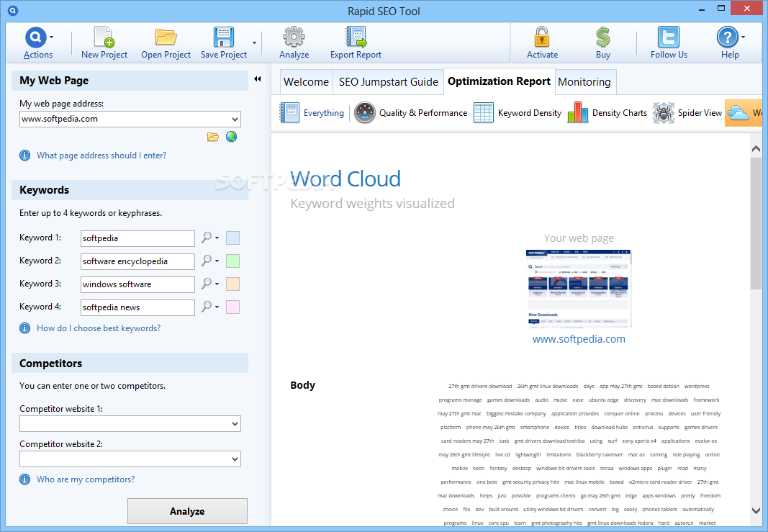The height and width of the screenshot is (532, 768).
Task: Open the Keyword Density view
Action: 518,113
